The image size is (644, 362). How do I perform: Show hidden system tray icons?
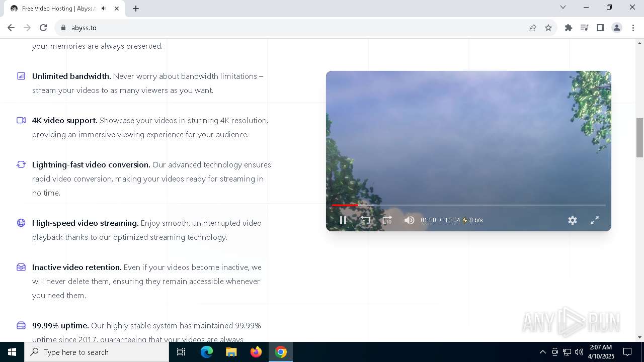542,352
